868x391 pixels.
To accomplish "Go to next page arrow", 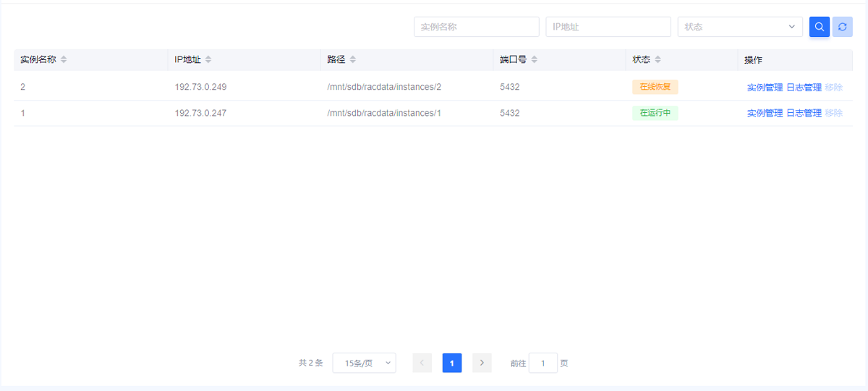I will pyautogui.click(x=482, y=363).
